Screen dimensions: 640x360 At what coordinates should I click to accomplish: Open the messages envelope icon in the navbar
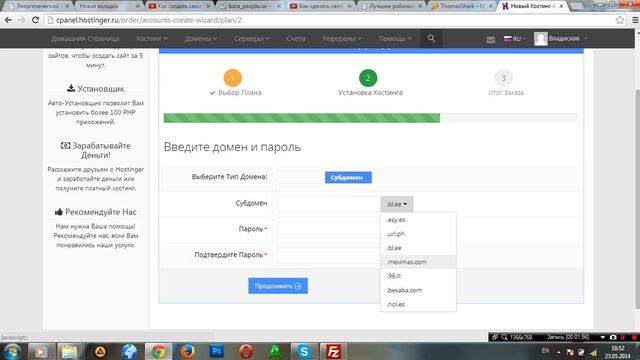[x=491, y=39]
